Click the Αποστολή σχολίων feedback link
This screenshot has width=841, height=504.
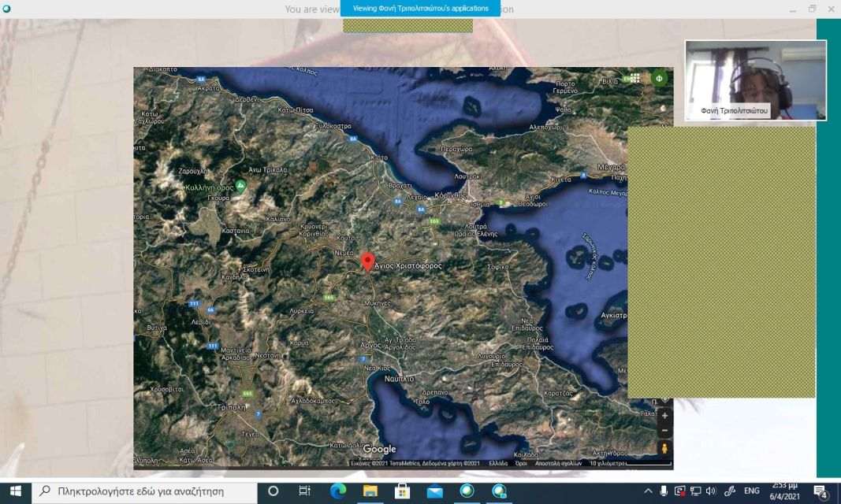pyautogui.click(x=557, y=464)
